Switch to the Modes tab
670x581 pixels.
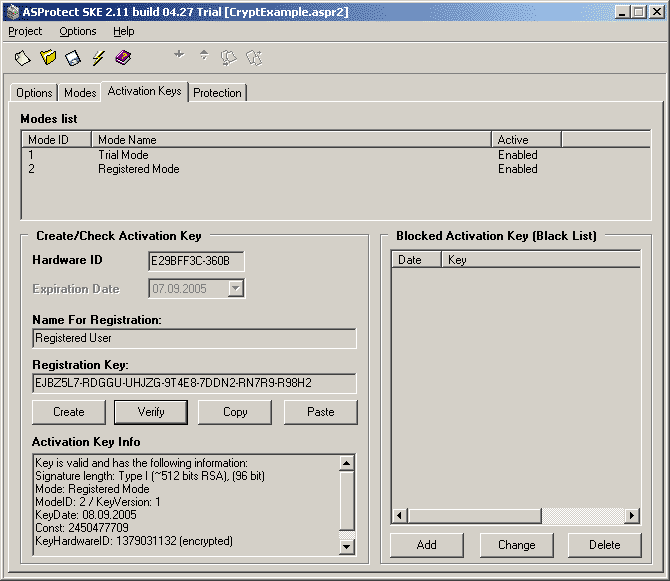point(80,93)
